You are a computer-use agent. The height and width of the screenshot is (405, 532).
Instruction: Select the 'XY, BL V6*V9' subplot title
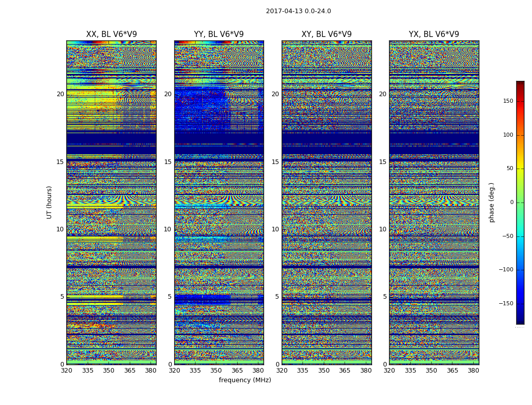coord(326,34)
